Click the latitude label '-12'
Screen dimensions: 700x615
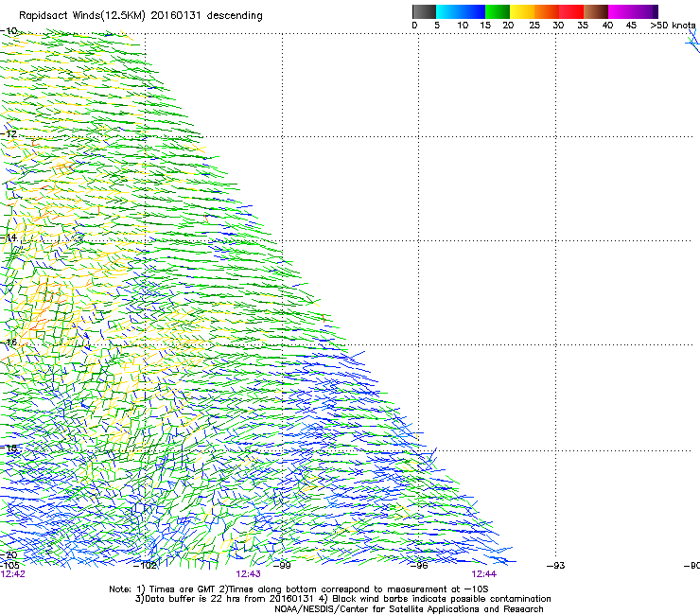[x=9, y=134]
